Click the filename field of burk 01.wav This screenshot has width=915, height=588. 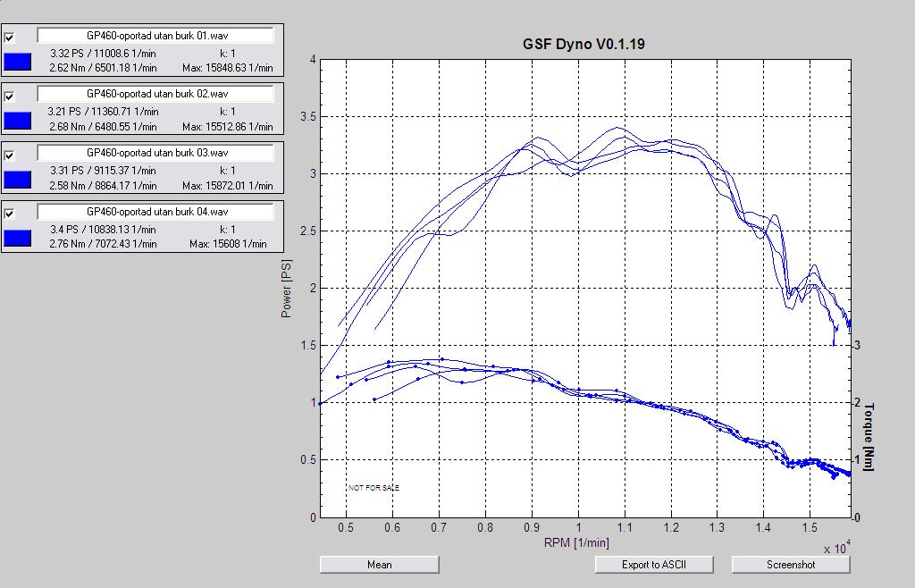(x=155, y=35)
